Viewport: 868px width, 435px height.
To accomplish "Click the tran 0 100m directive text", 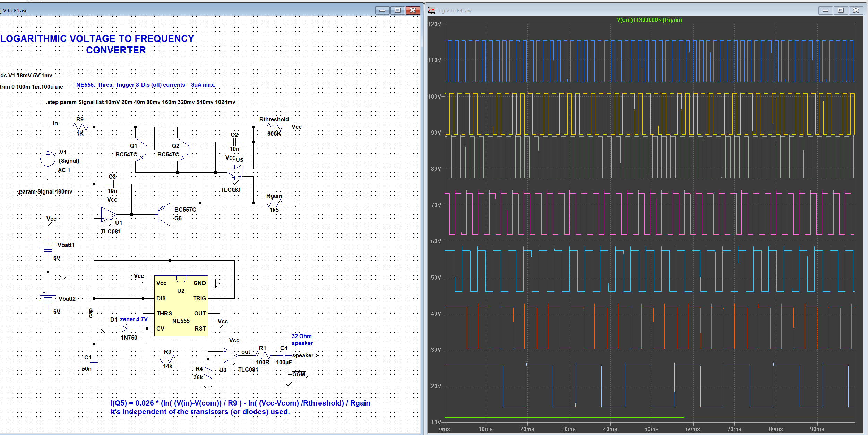I will tap(32, 87).
